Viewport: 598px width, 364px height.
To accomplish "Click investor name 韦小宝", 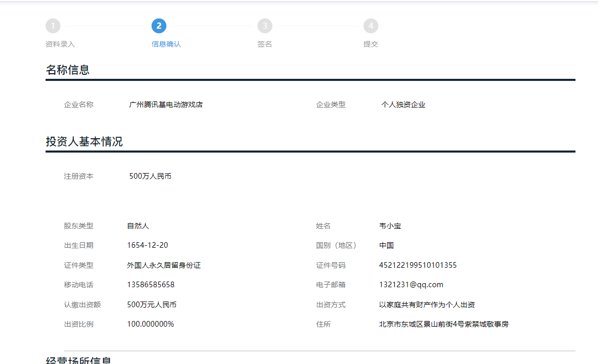I will pos(390,226).
